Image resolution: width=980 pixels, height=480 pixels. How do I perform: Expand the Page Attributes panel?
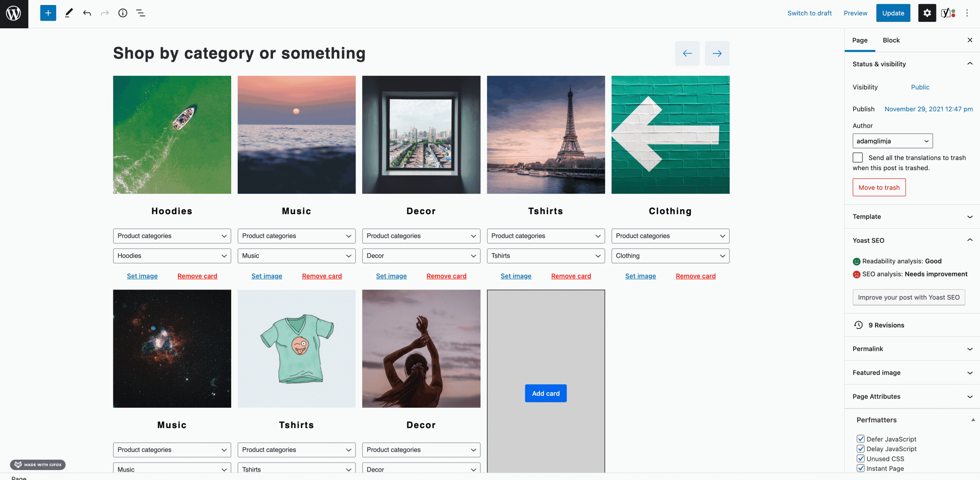point(912,397)
